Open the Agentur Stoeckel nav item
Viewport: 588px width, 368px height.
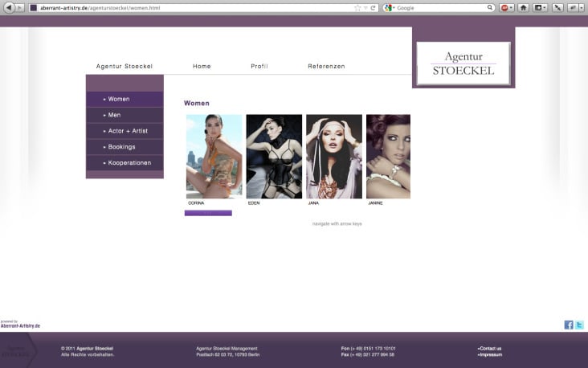pyautogui.click(x=125, y=67)
